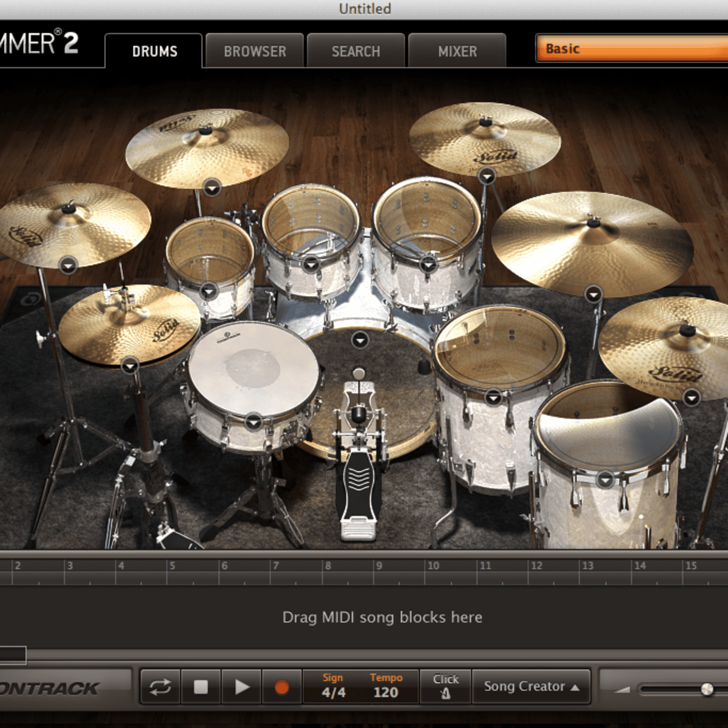Hit the snare drum head

[254, 368]
